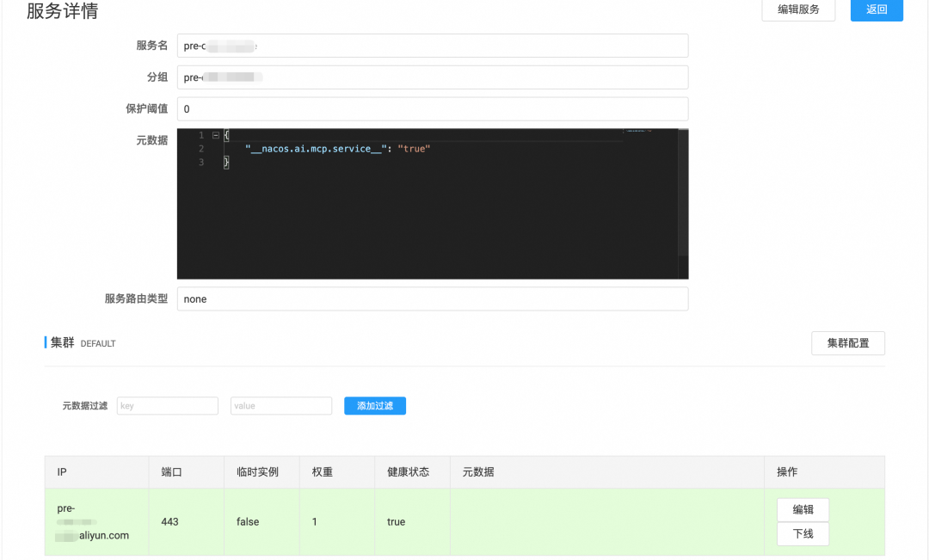Click the 编辑服务 button to edit service

click(797, 10)
